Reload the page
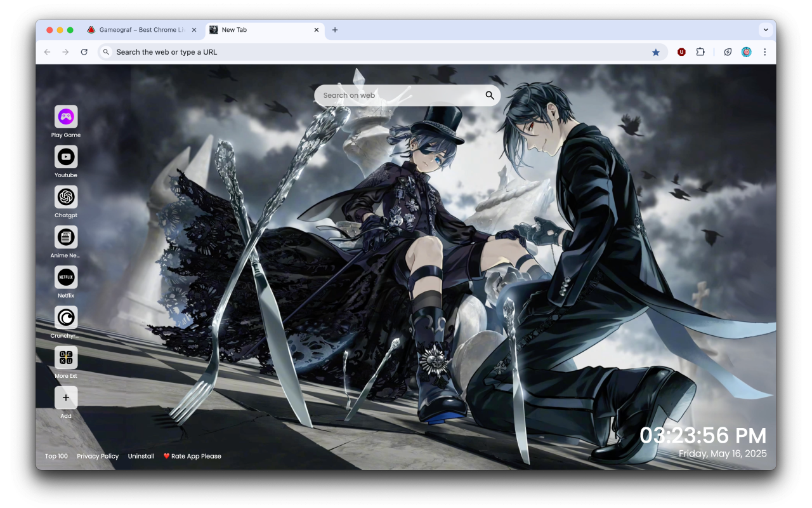 pyautogui.click(x=84, y=52)
